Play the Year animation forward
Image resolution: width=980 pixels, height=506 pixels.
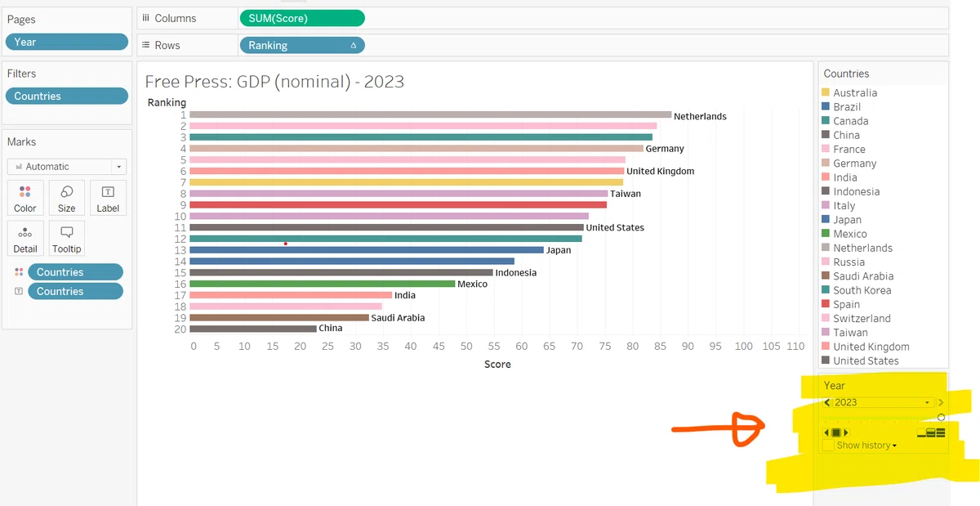coord(846,432)
